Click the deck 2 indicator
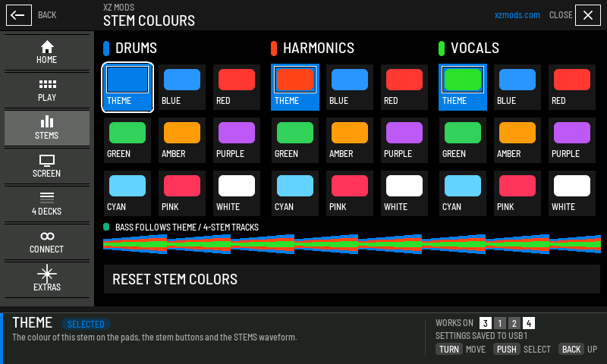Screen dimensions: 607x364 click(514, 323)
